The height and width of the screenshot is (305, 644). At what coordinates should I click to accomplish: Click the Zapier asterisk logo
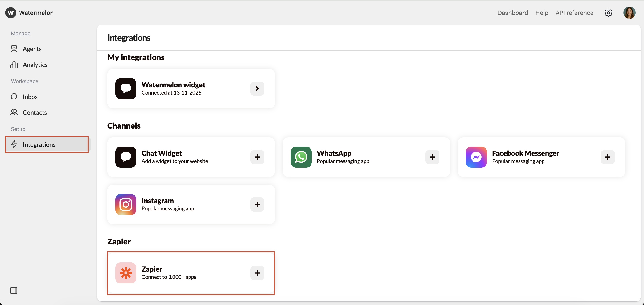tap(126, 273)
